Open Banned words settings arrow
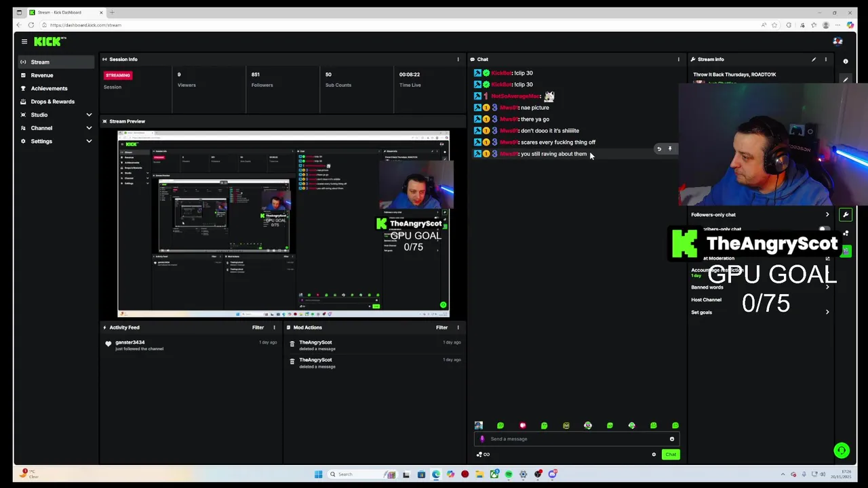 [827, 287]
